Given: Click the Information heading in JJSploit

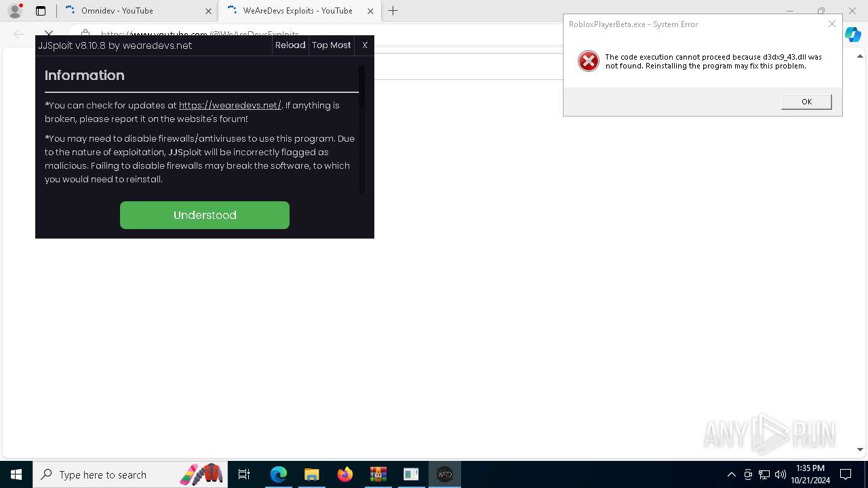Looking at the screenshot, I should pyautogui.click(x=85, y=75).
